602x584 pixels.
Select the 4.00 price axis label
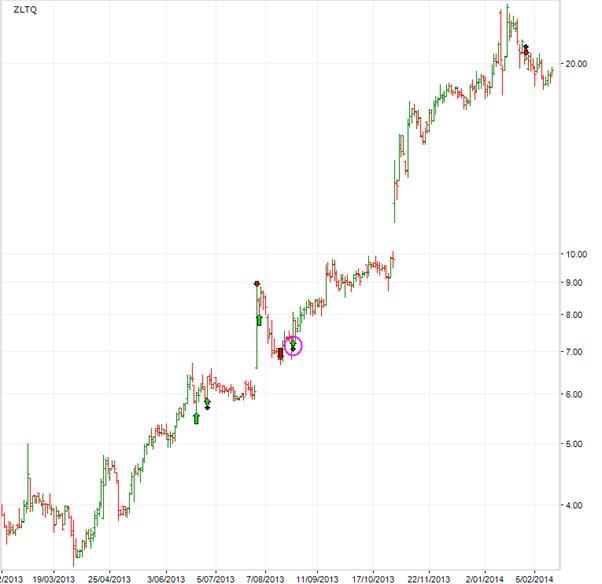(x=574, y=505)
